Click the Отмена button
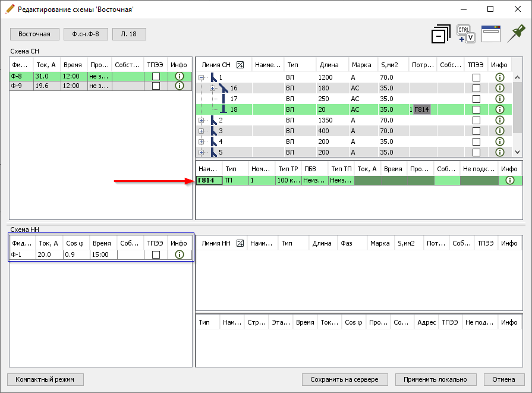The height and width of the screenshot is (393, 532). click(504, 379)
